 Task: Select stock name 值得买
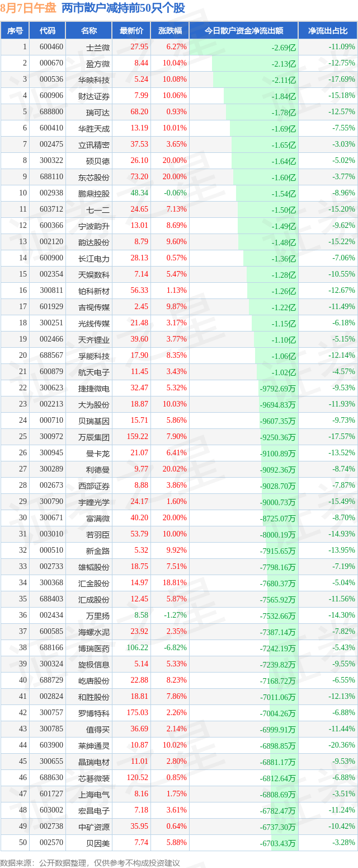98,729
